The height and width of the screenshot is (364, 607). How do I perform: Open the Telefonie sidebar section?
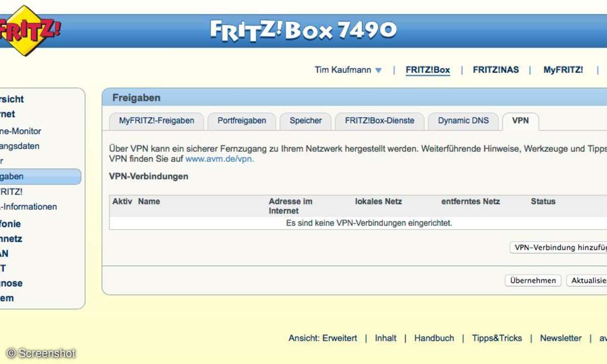tap(11, 223)
